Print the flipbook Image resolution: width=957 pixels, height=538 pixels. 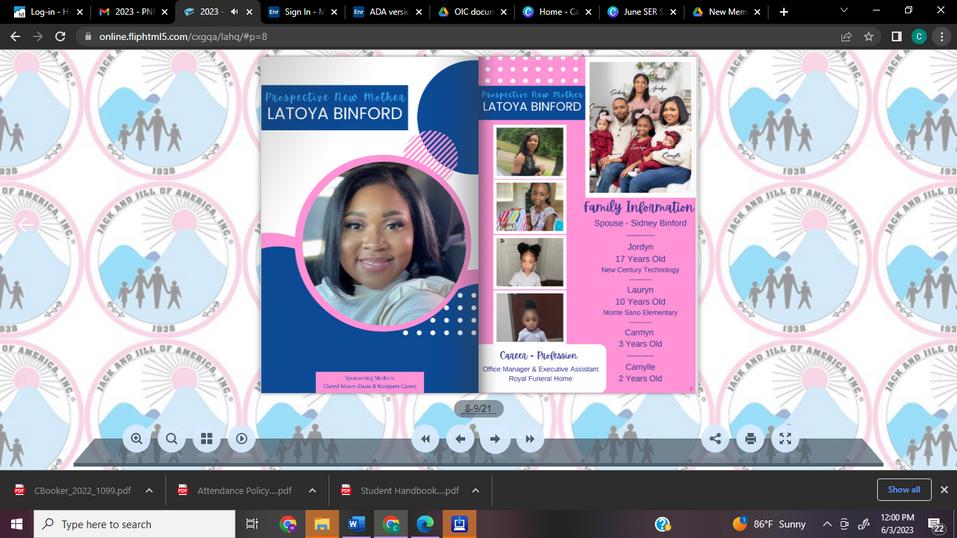(x=751, y=438)
